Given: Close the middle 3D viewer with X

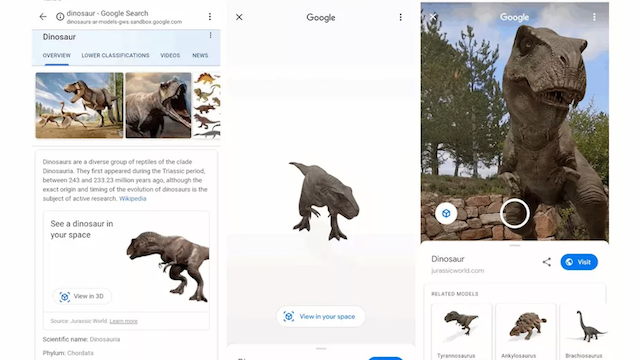Looking at the screenshot, I should click(239, 17).
